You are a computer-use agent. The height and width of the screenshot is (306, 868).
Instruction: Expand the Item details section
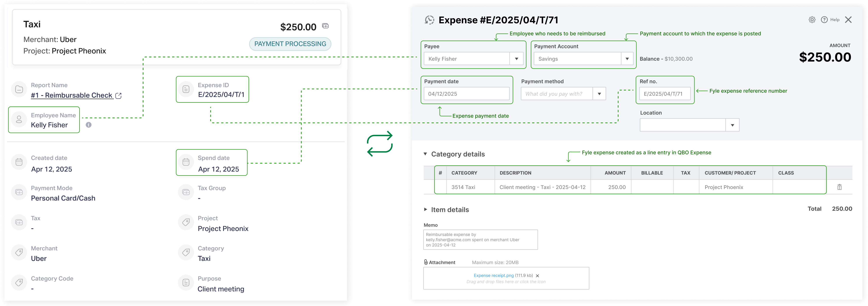click(425, 209)
